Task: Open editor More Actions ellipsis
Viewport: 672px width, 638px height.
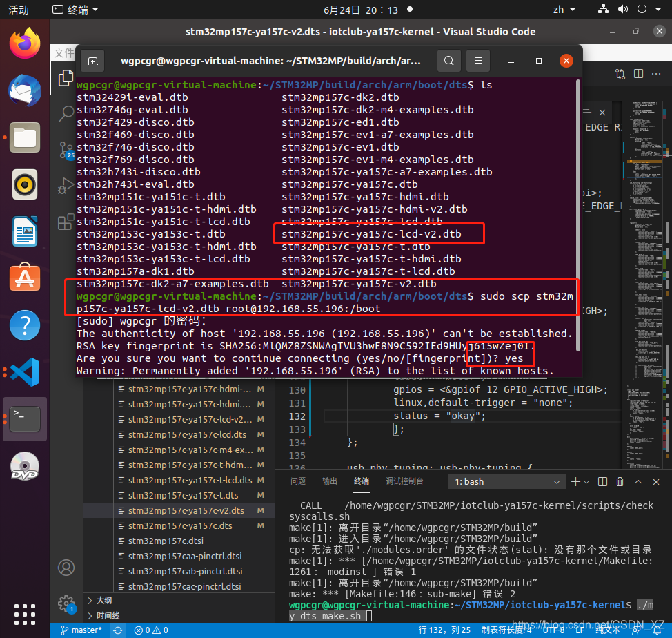Action: (x=656, y=74)
